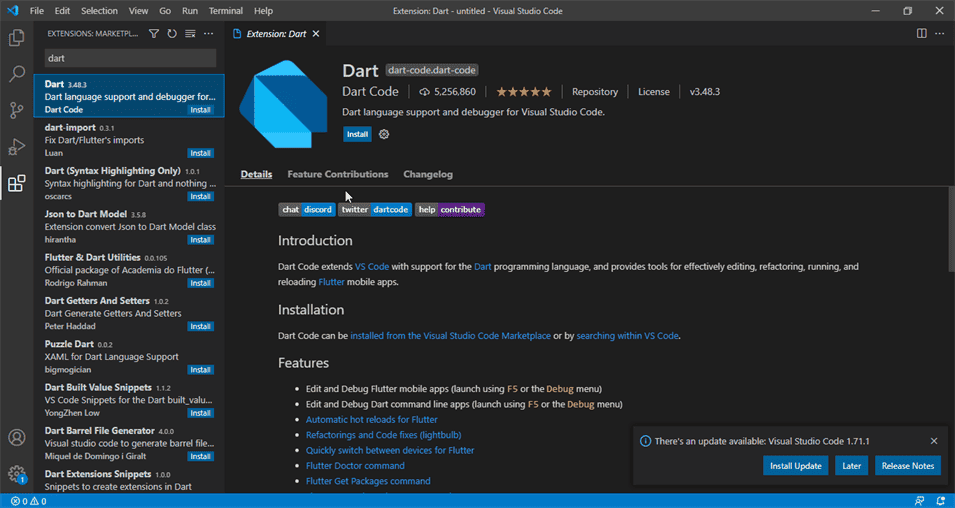
Task: Open the Extensions view icon
Action: (16, 183)
